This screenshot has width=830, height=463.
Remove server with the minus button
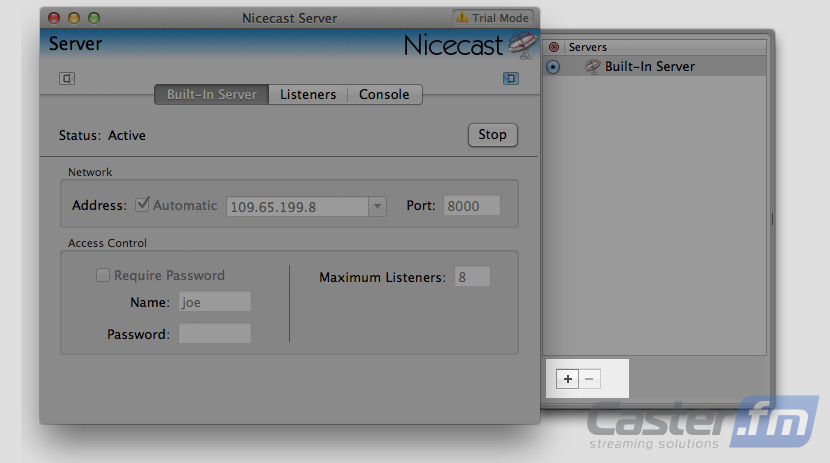point(590,379)
